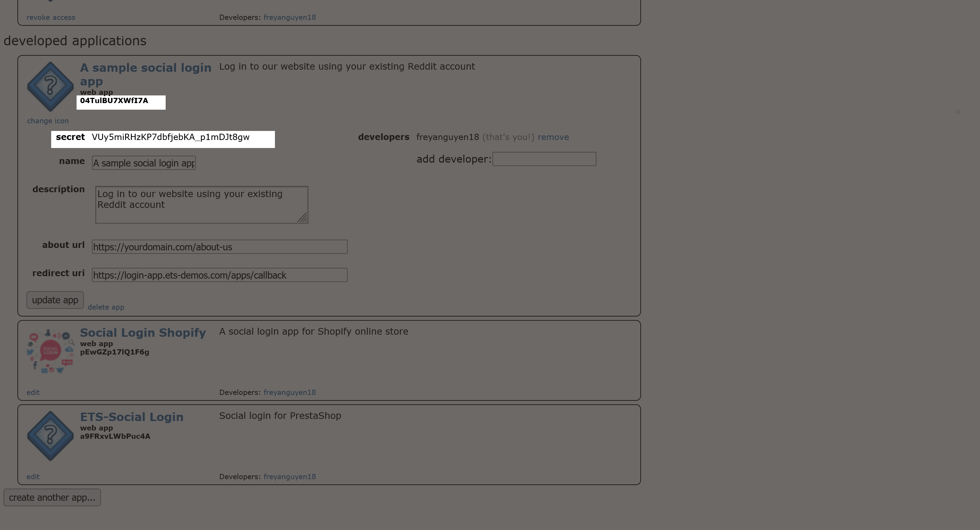980x530 pixels.
Task: Click 'revoke access' link at top
Action: [x=50, y=17]
